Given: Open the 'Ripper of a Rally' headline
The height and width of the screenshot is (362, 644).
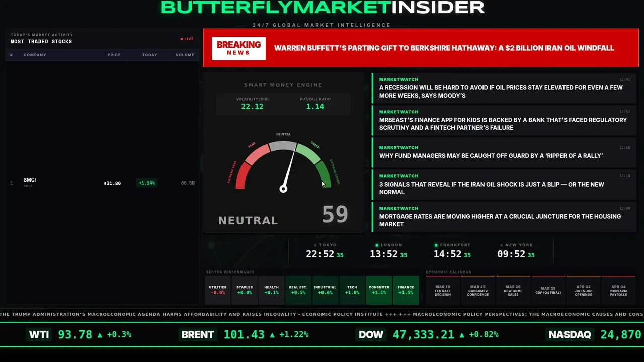Looking at the screenshot, I should tap(504, 152).
